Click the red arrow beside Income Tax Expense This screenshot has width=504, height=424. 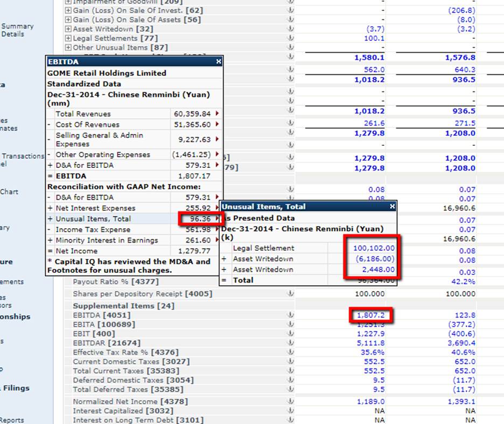click(x=218, y=229)
